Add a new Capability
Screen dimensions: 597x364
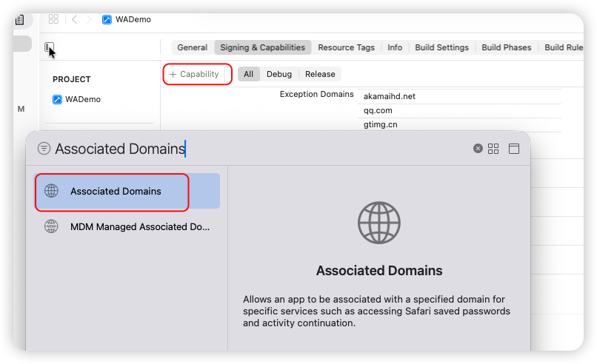pyautogui.click(x=194, y=74)
